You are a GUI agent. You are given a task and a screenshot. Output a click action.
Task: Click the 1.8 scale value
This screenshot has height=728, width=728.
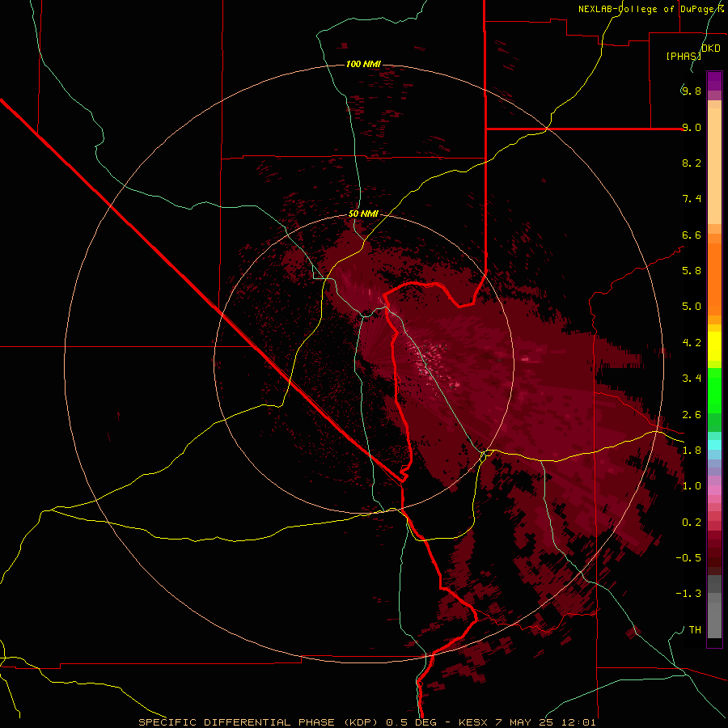[x=692, y=451]
